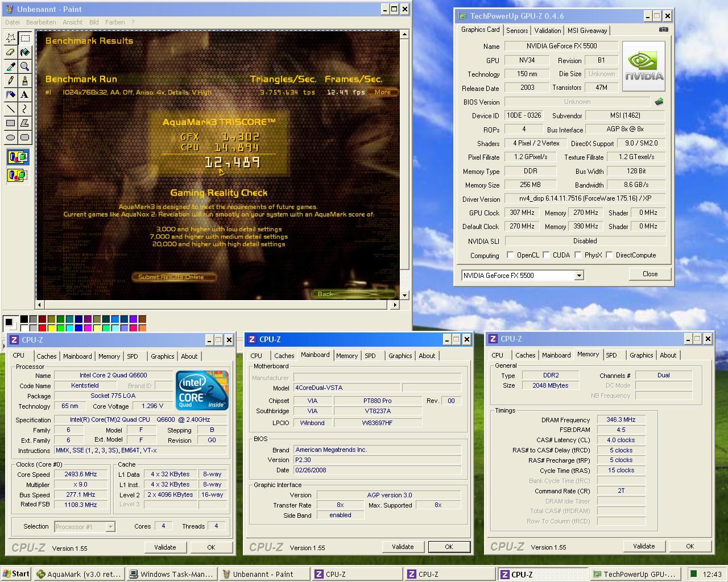Pick the Text tool labeled A
Viewport: 728px width, 582px height.
25,95
